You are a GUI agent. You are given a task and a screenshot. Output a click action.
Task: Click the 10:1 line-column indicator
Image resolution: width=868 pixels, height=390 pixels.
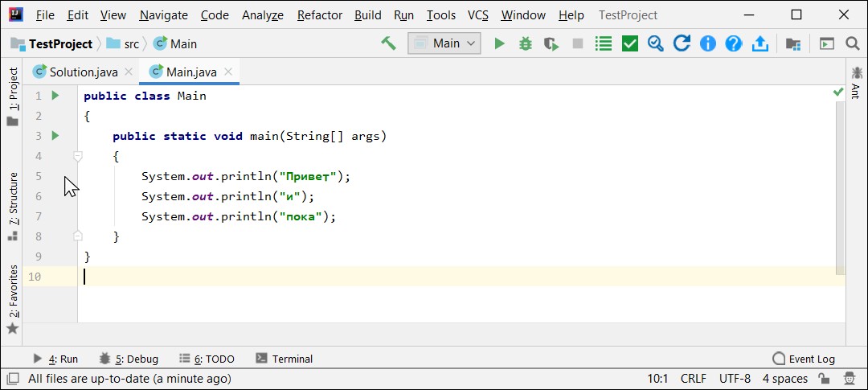tap(657, 379)
